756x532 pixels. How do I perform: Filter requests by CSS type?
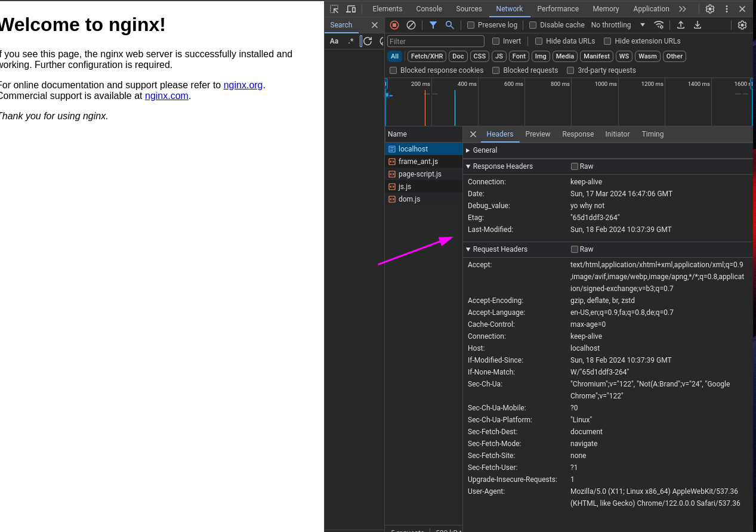click(x=480, y=56)
